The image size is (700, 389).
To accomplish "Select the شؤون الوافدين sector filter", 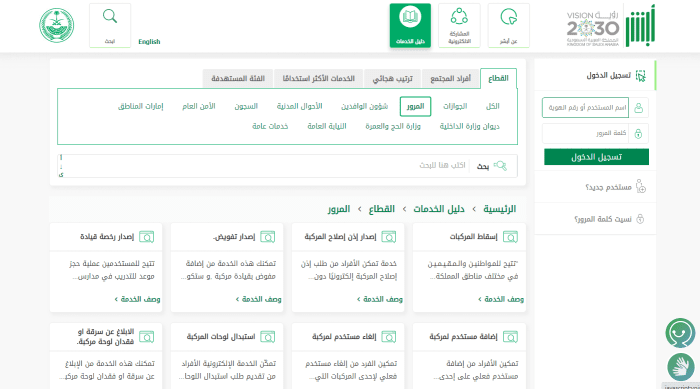I will pos(364,106).
